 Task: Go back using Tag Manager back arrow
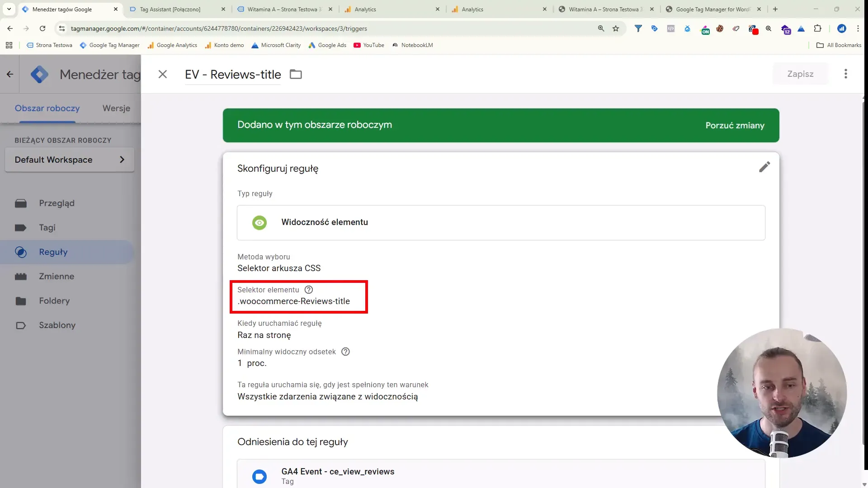[x=10, y=74]
